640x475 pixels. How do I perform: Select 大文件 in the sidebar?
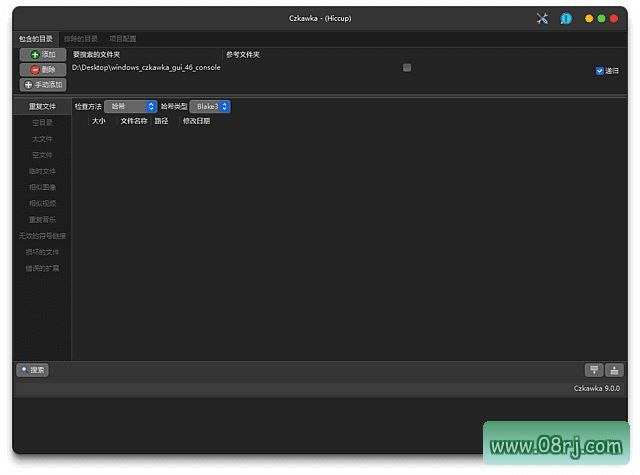(x=42, y=139)
